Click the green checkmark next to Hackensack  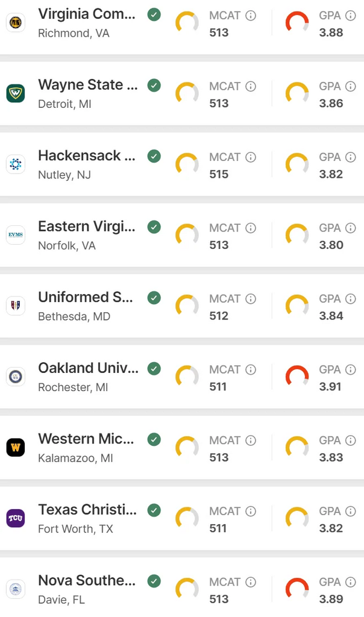154,156
